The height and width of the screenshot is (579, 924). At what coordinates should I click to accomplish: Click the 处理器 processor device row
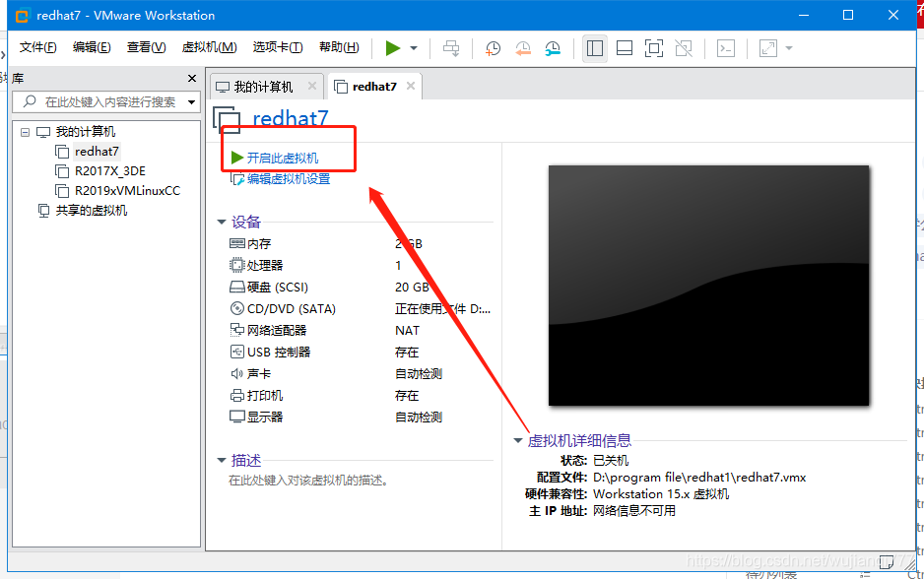(x=360, y=266)
